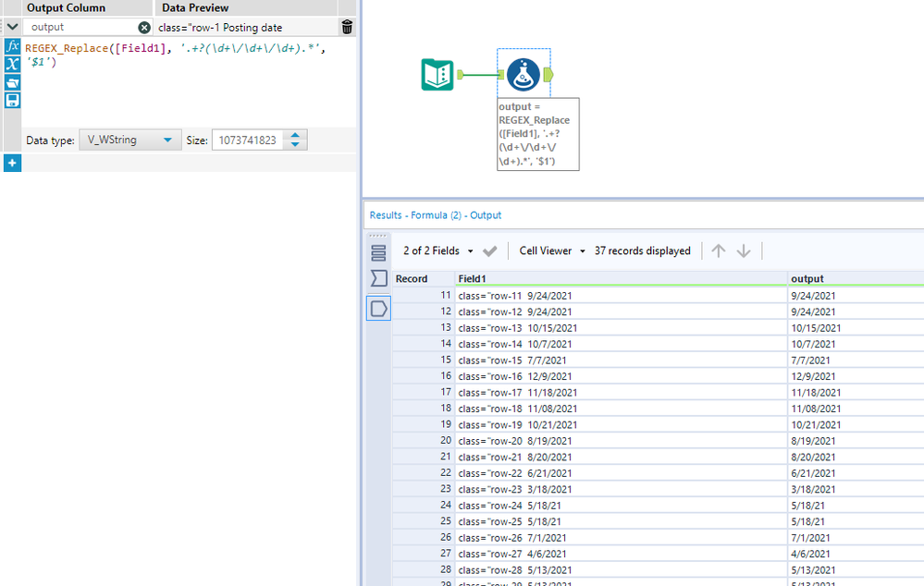Collapse the output expression chevron
Screen dimensions: 924x586
[12, 27]
